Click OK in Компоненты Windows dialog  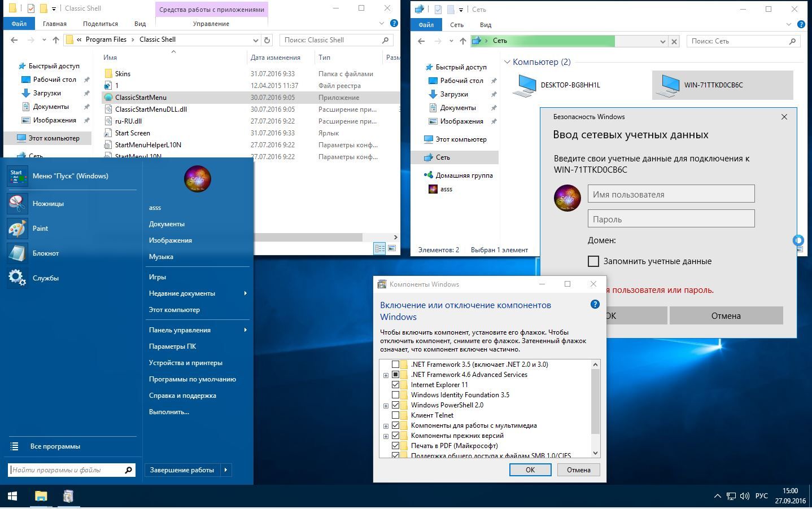[530, 469]
